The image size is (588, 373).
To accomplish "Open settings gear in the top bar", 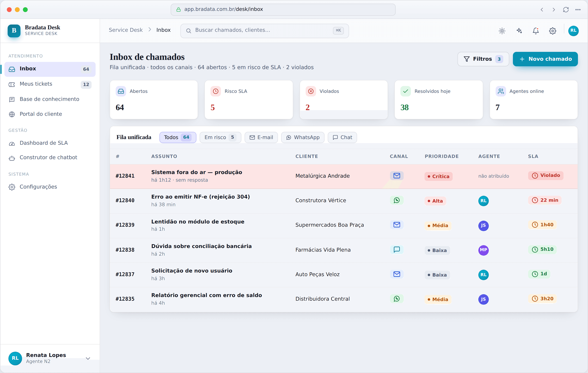I will [x=552, y=31].
